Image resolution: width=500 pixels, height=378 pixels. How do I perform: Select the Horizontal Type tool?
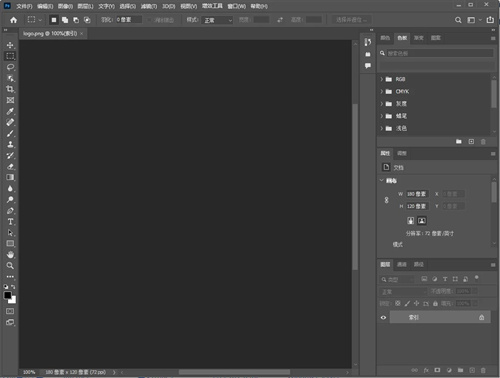click(10, 222)
